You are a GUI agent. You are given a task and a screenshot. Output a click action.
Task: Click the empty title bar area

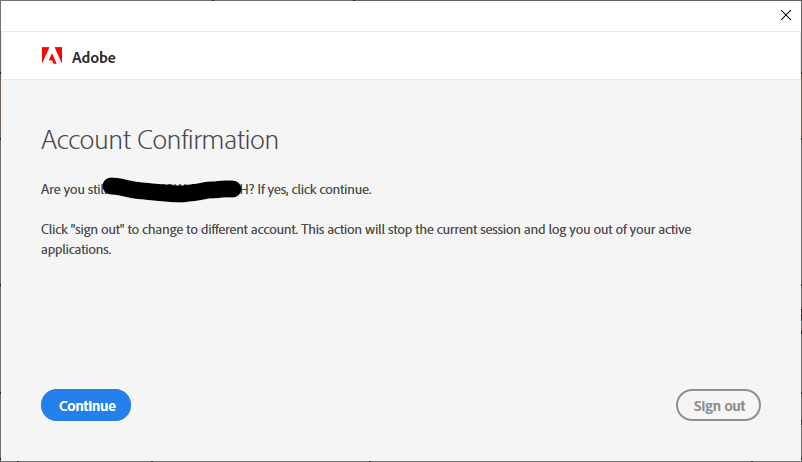389,16
